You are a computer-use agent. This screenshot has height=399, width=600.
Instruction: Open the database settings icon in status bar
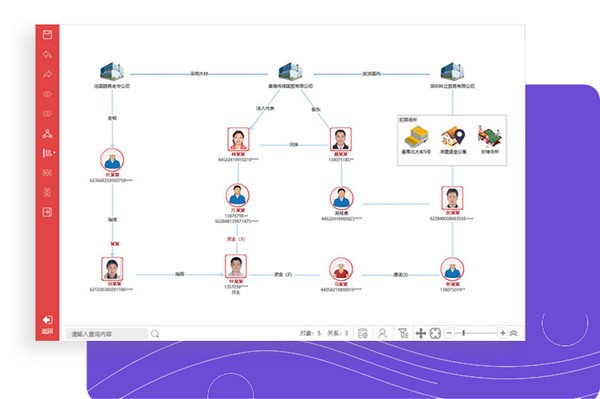tap(363, 333)
